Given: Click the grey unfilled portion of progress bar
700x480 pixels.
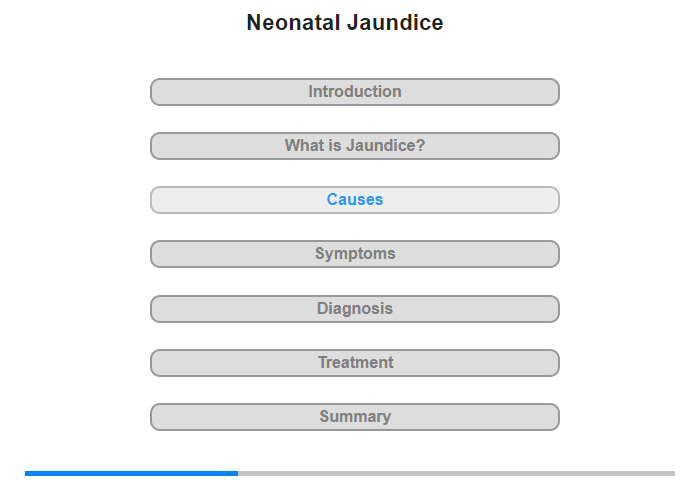Looking at the screenshot, I should click(x=456, y=473).
